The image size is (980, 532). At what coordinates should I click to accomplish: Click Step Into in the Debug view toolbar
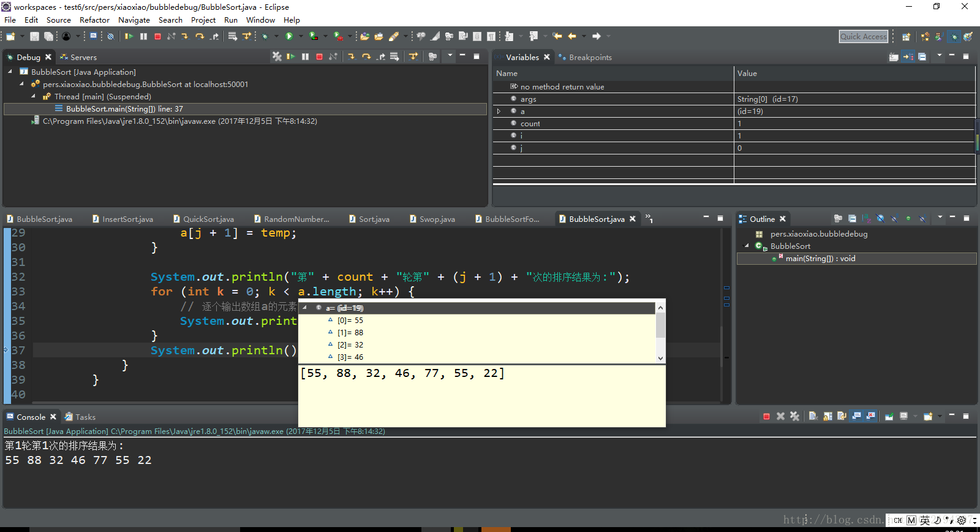pos(352,56)
